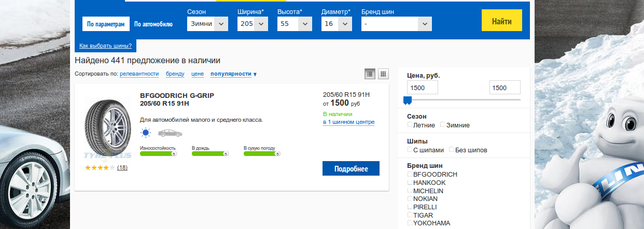Open the Диаметр diameter dropdown
This screenshot has height=229, width=644.
tap(337, 24)
